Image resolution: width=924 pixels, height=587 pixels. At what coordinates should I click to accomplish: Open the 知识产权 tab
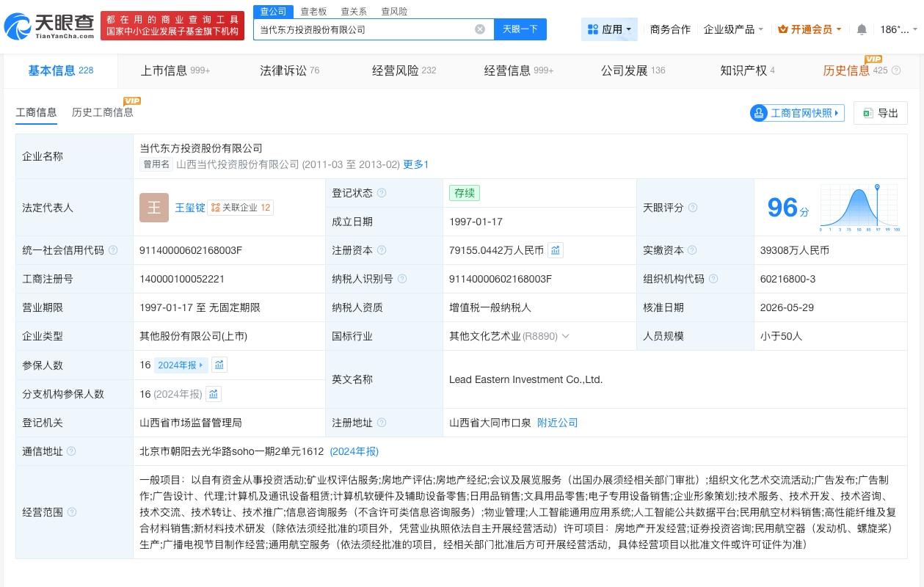click(x=747, y=70)
